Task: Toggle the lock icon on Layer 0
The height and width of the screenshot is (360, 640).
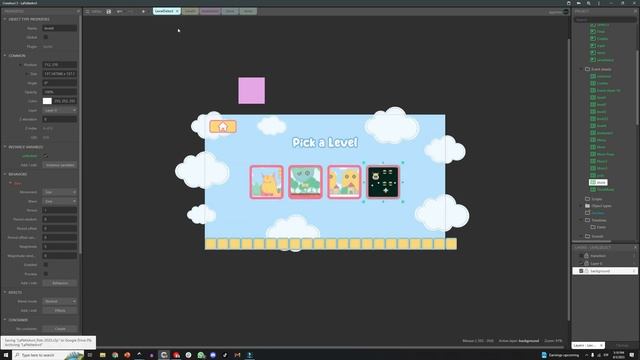Action: pos(587,263)
